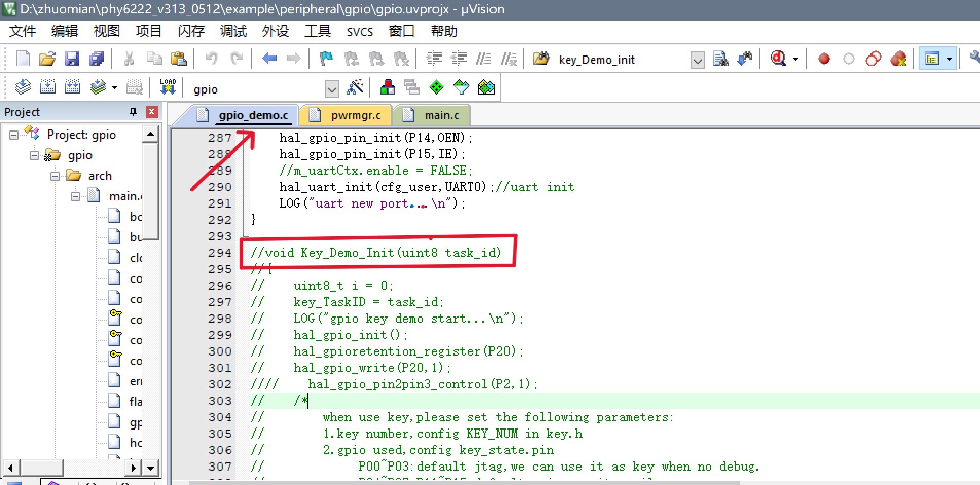Open the batch build dropdown arrow

(114, 88)
